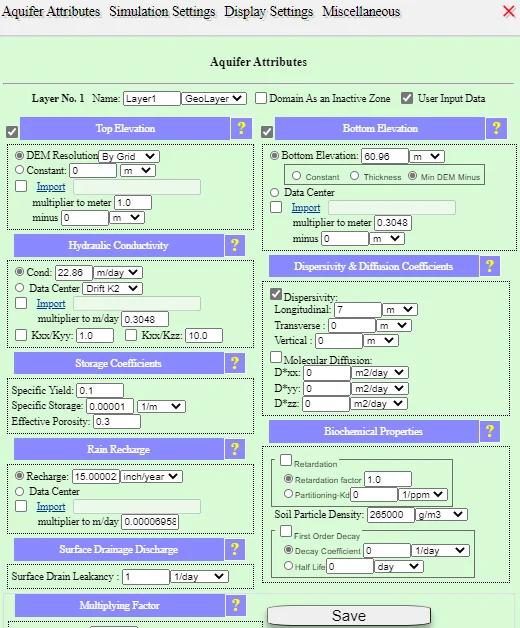The width and height of the screenshot is (520, 628).
Task: Select Partitioning-Kd radio button
Action: 288,494
